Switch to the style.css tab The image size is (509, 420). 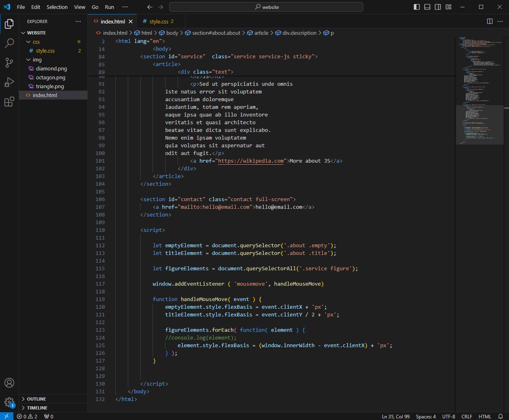tap(159, 21)
